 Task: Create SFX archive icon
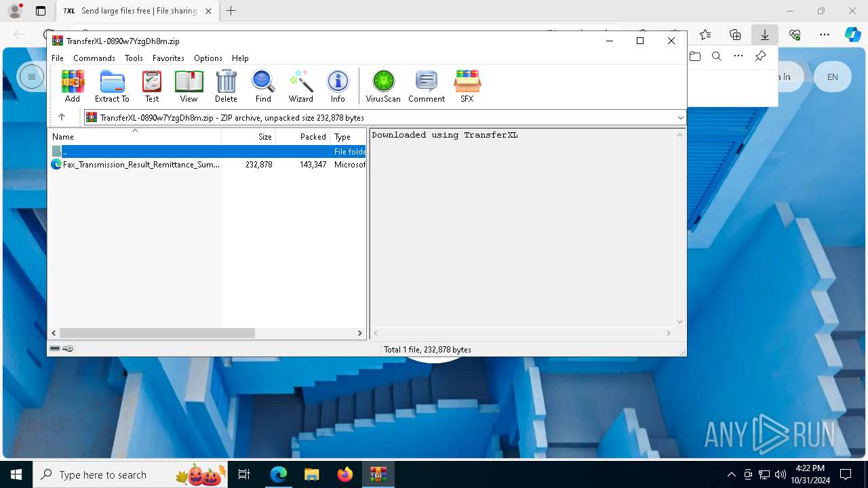[x=467, y=86]
